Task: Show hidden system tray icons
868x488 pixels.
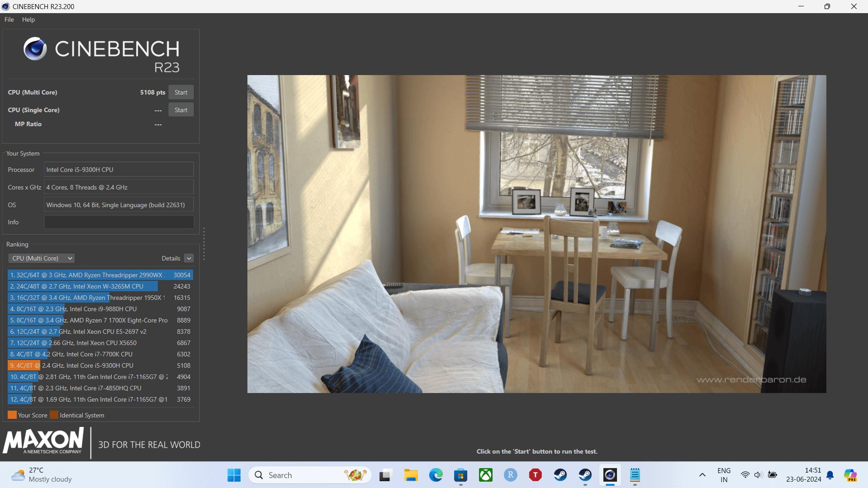Action: pos(702,475)
